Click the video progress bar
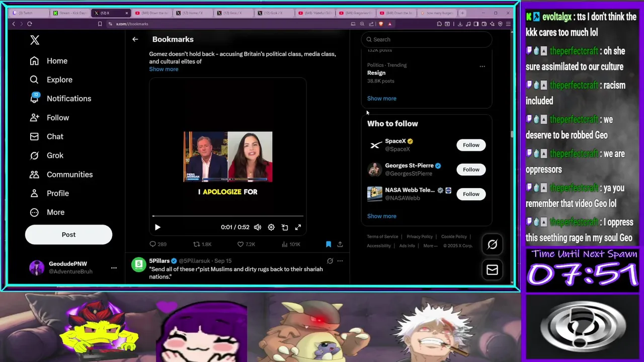Viewport: 644px width, 362px height. (228, 216)
